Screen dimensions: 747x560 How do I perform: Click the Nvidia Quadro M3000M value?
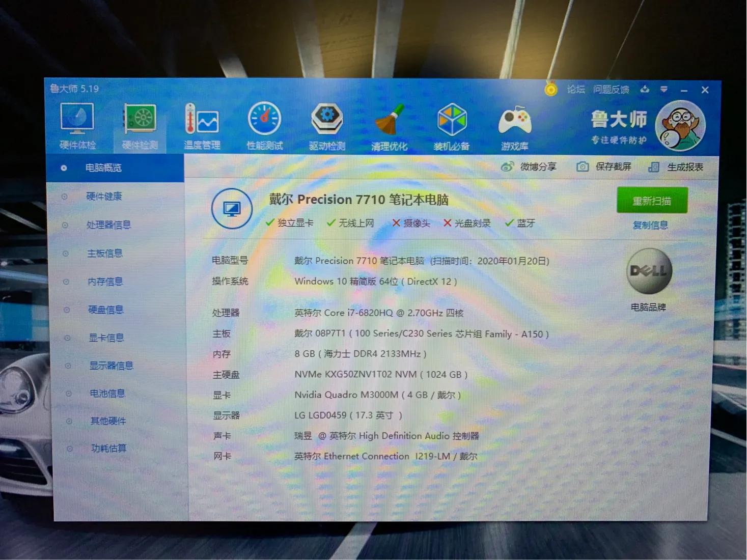[377, 395]
